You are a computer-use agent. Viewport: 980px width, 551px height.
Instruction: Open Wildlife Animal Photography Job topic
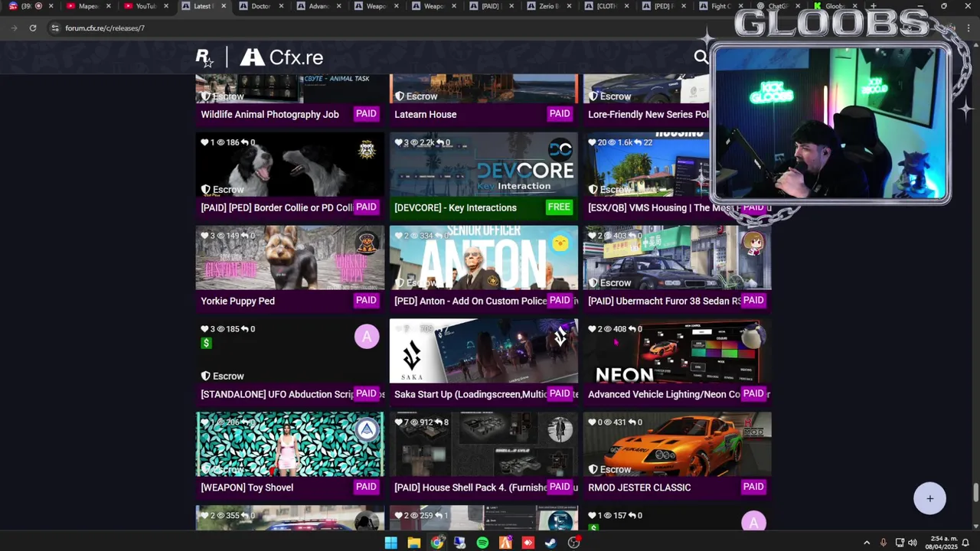[269, 115]
